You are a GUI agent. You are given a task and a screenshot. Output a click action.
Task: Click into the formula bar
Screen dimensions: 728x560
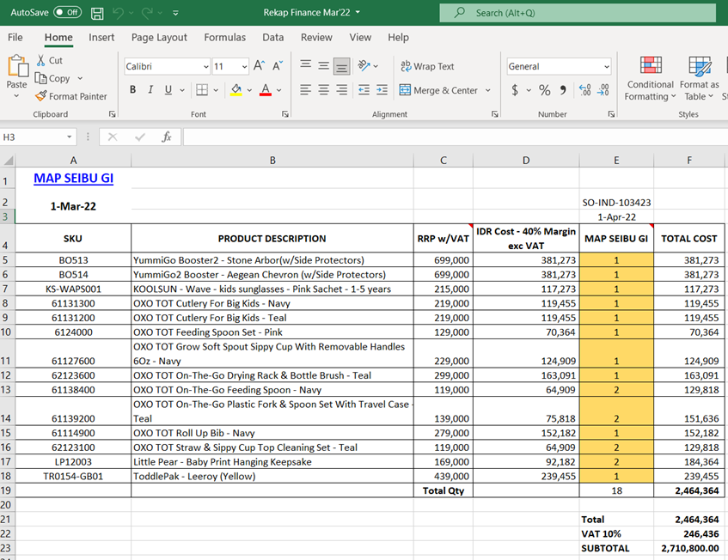[455, 137]
